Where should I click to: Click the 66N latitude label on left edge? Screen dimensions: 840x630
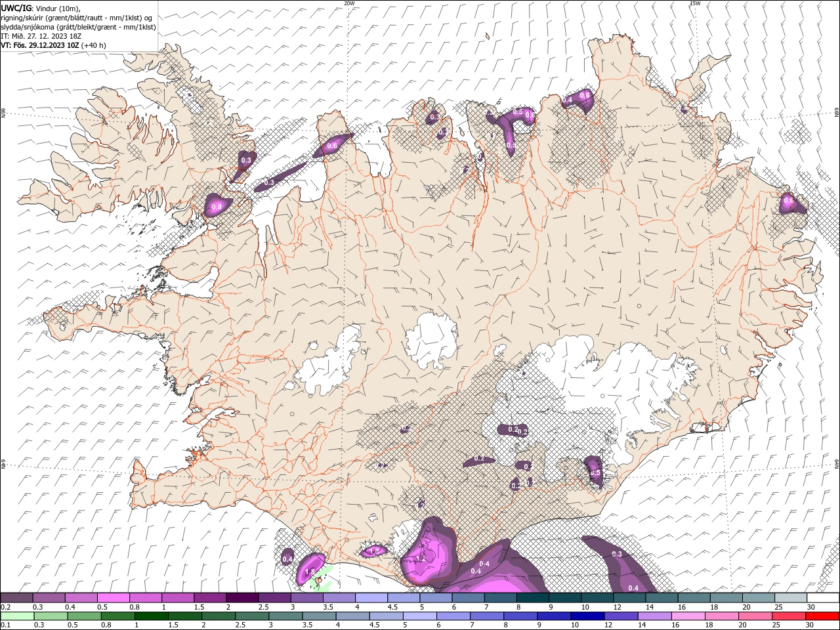pos(3,114)
